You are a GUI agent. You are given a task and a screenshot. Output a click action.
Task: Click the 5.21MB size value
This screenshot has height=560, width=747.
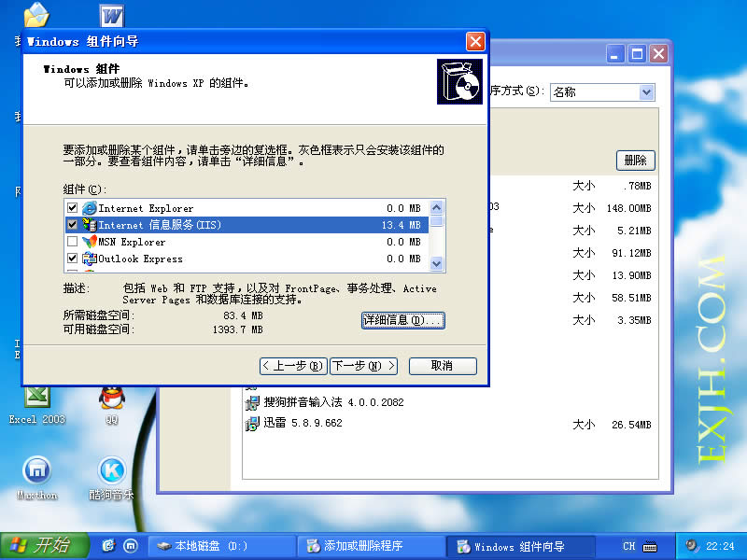coord(635,231)
